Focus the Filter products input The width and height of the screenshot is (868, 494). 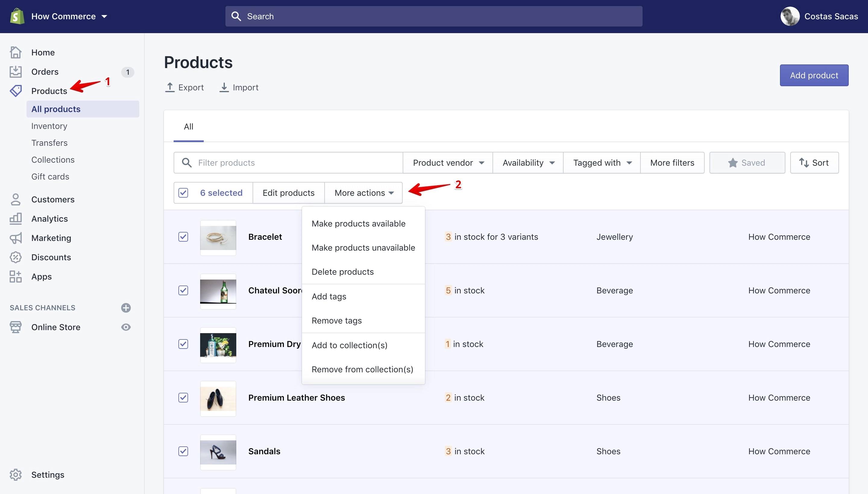pos(288,163)
